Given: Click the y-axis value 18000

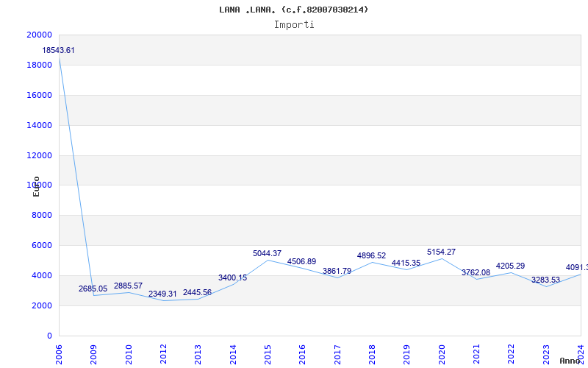Looking at the screenshot, I should click(x=40, y=65).
